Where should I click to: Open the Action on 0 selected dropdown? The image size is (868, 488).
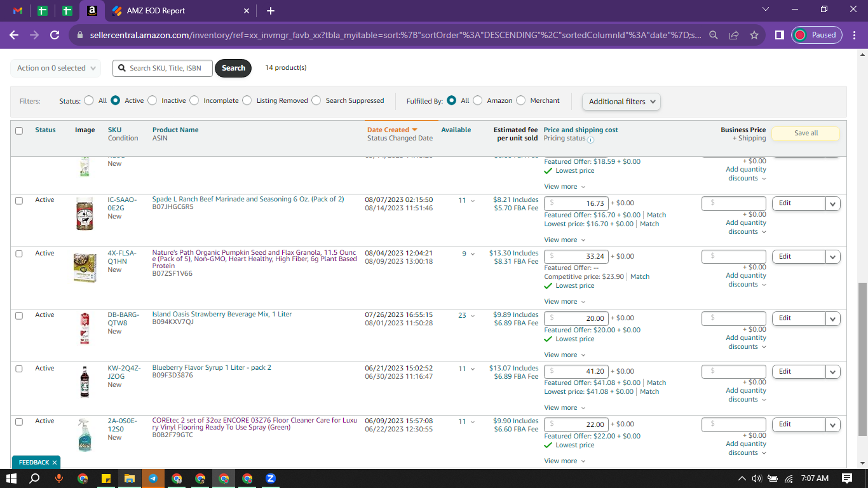coord(56,68)
